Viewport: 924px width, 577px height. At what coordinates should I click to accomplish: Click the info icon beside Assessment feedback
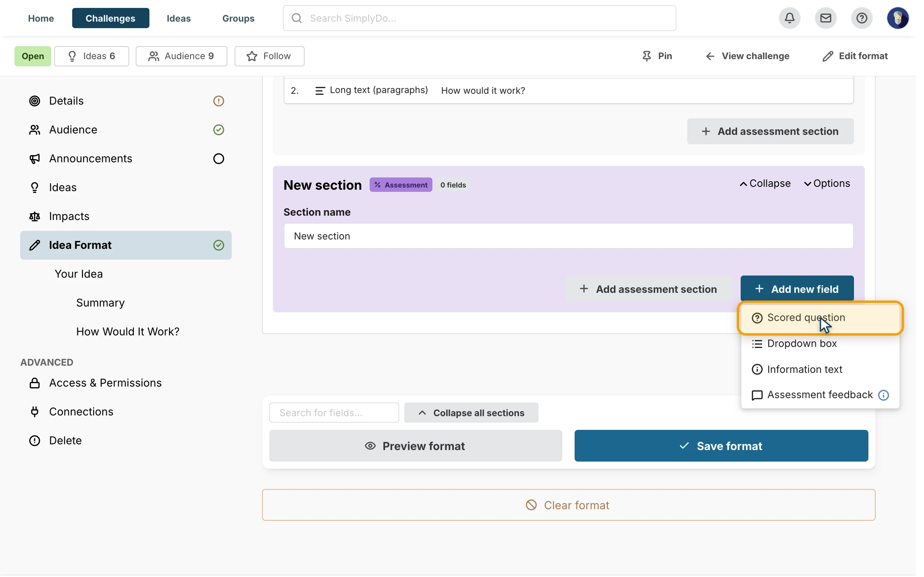pos(884,395)
